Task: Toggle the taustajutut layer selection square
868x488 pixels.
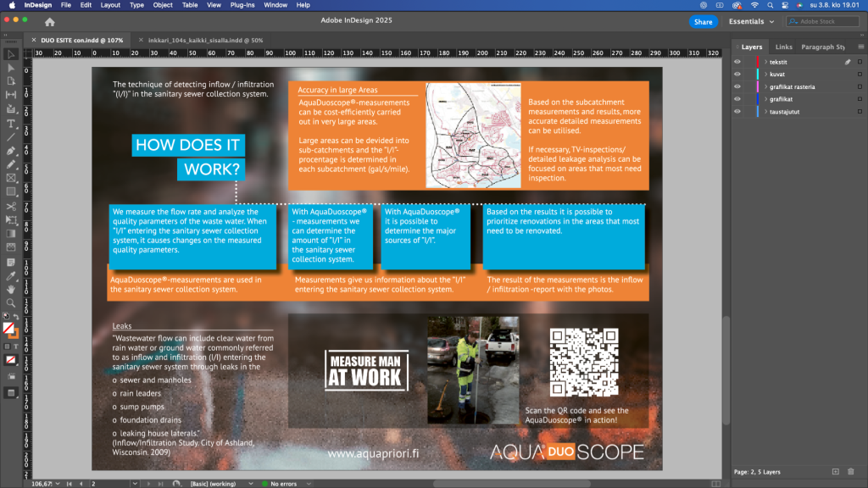Action: pos(860,112)
